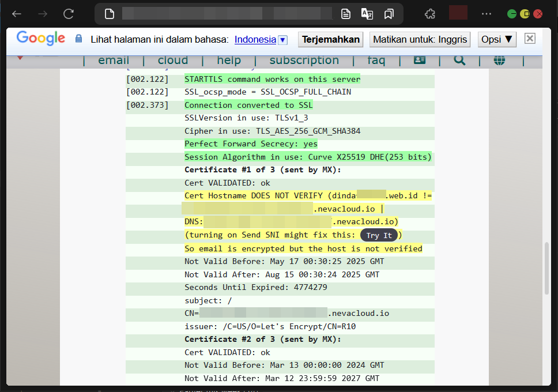
Task: Click the browser address bar
Action: coord(228,14)
